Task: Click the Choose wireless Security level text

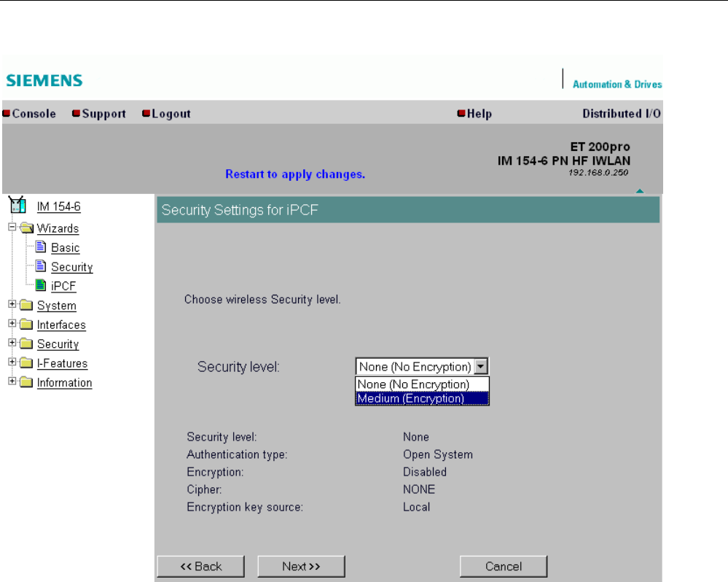Action: click(262, 300)
